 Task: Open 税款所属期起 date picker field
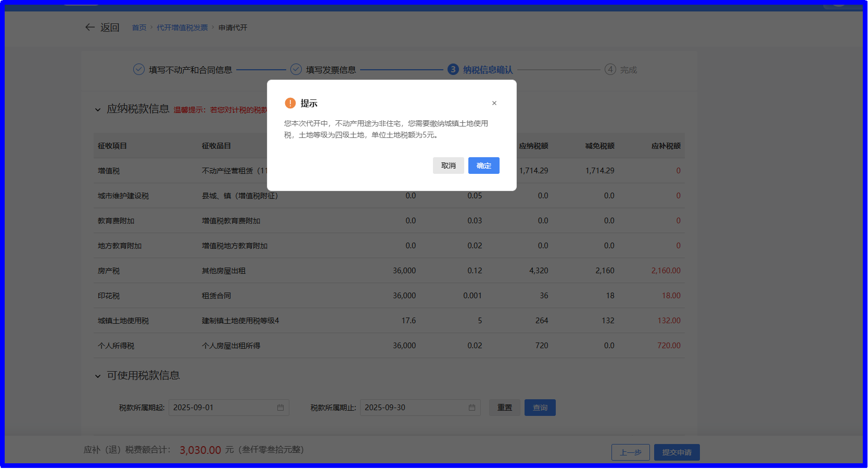pos(224,408)
